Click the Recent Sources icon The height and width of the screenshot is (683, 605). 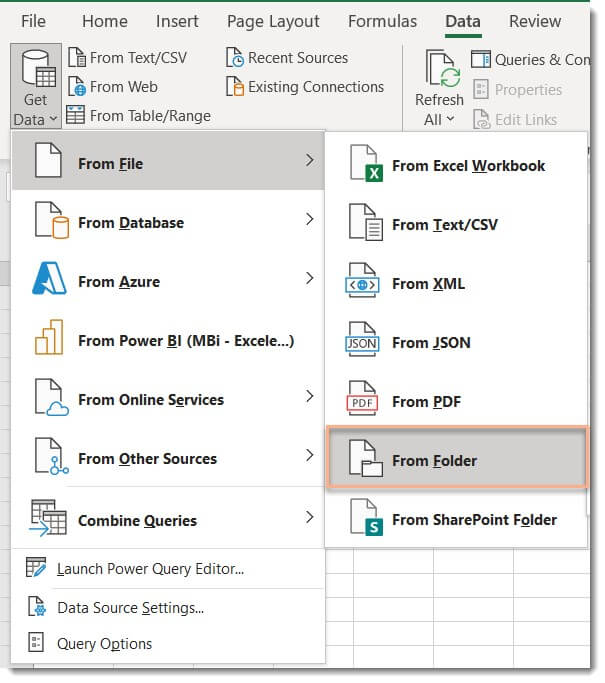[x=235, y=58]
